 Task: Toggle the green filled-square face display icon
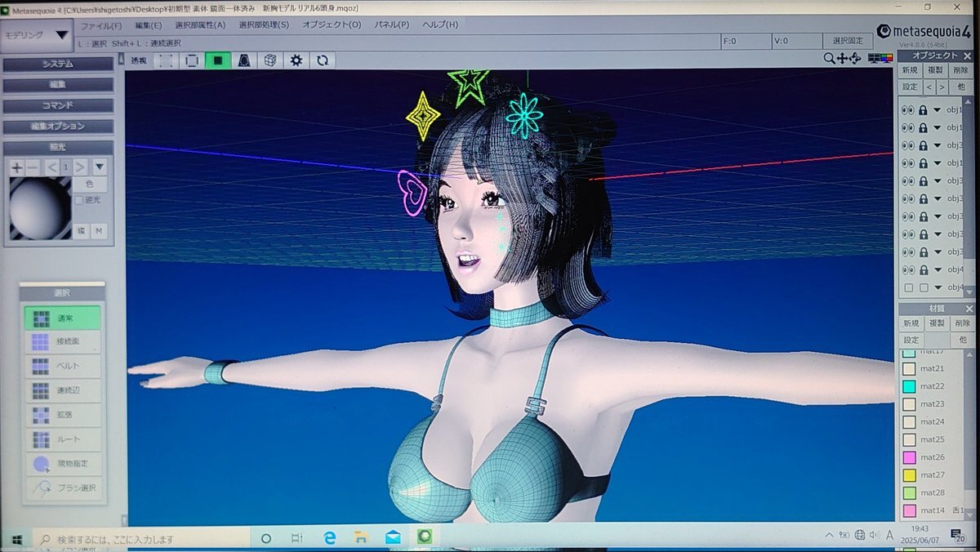(x=218, y=60)
